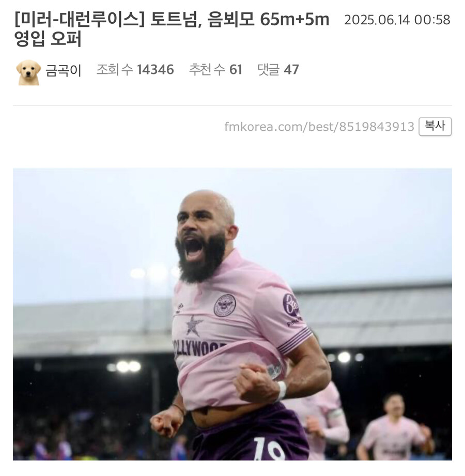
Task: Click the sponsor text on jersey front
Action: tap(199, 348)
